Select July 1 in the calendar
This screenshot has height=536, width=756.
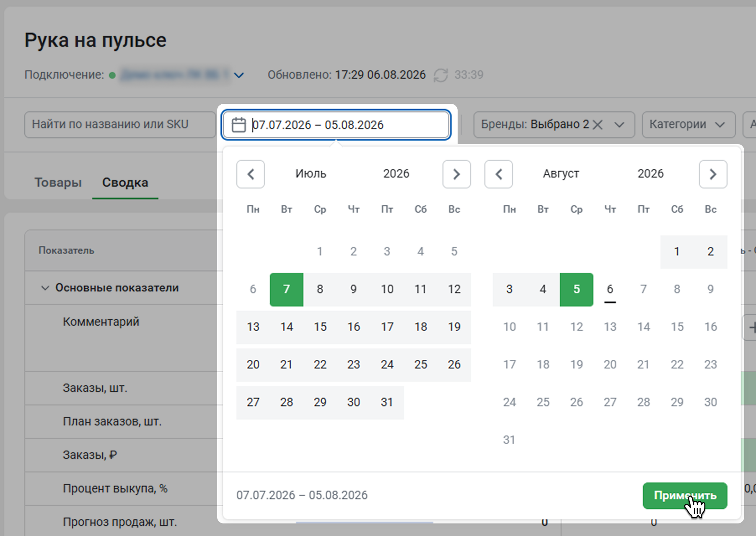(x=320, y=252)
